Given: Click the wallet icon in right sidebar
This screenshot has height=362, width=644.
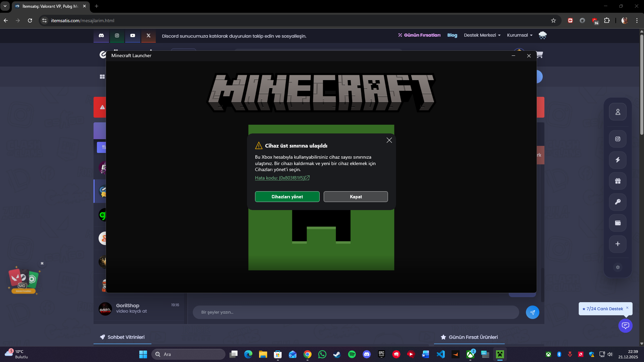Looking at the screenshot, I should (618, 223).
